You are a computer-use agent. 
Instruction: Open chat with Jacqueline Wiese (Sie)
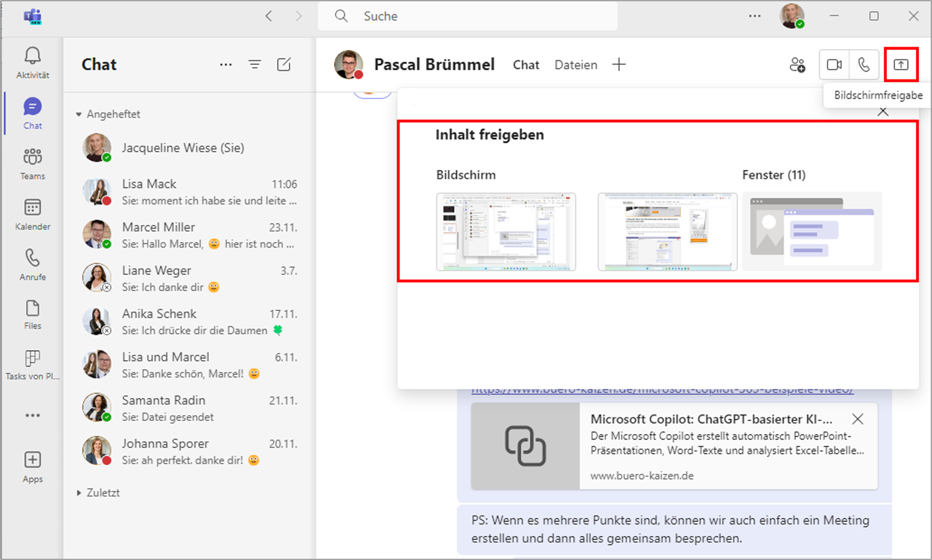click(x=190, y=148)
